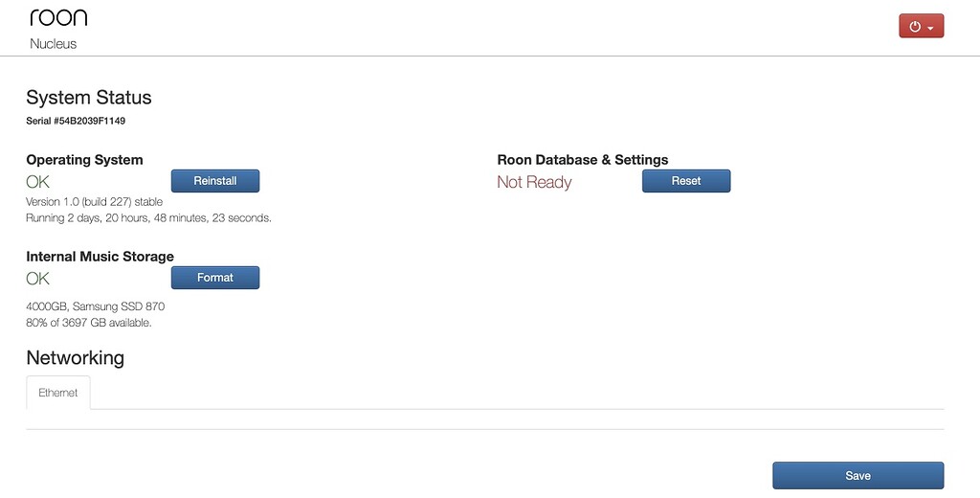Open the power dropdown caret arrow
The width and height of the screenshot is (980, 498).
[930, 28]
